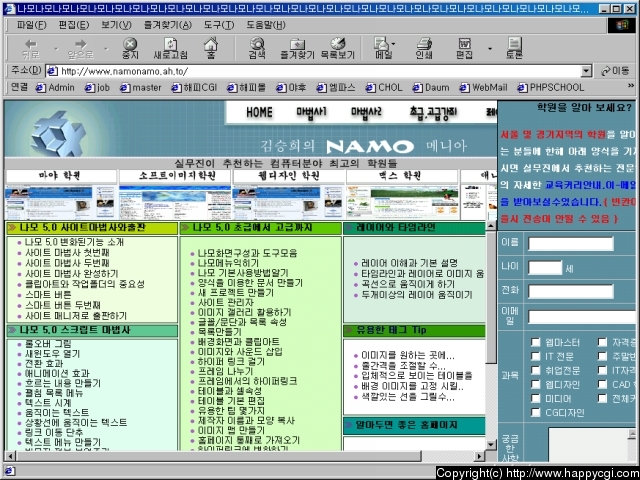Open the master links bar shortcut
640x480 pixels.
click(141, 87)
